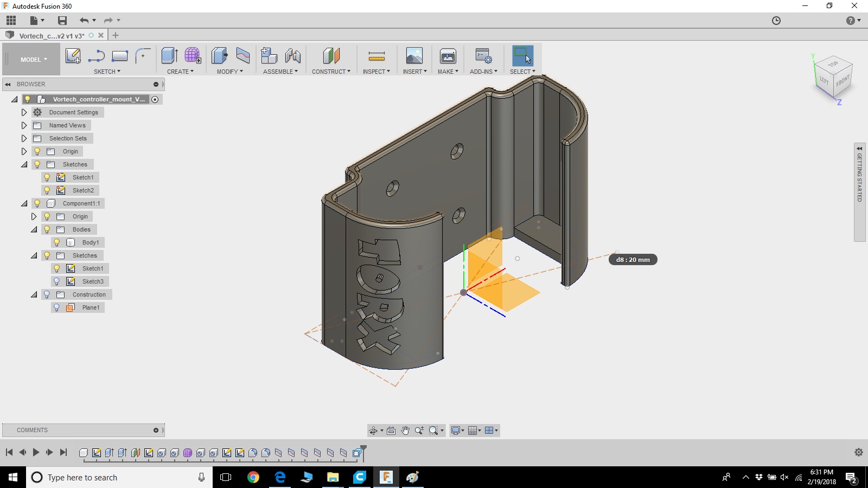Click the Create Sketch icon

pos(73,55)
